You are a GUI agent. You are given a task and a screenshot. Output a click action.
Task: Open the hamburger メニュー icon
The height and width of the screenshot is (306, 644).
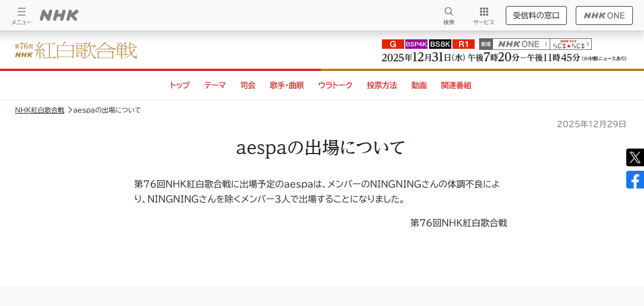pos(21,16)
